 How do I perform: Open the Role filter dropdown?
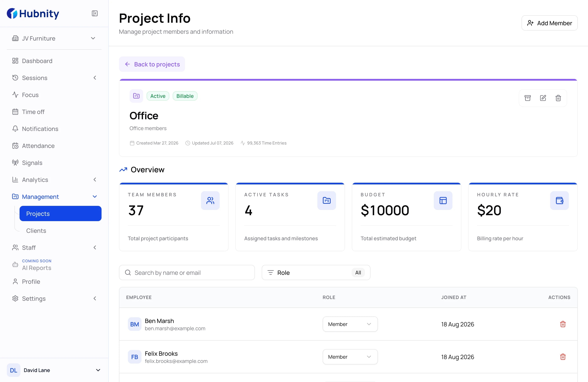316,272
